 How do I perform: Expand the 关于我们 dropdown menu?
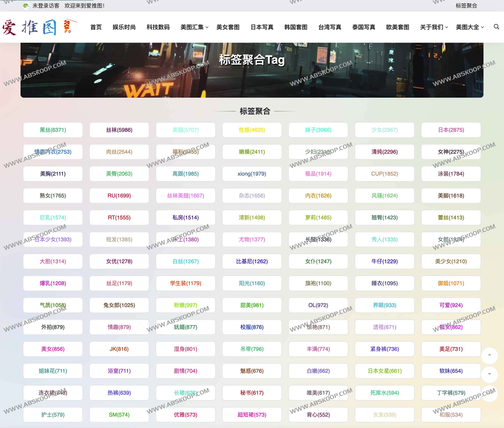434,27
